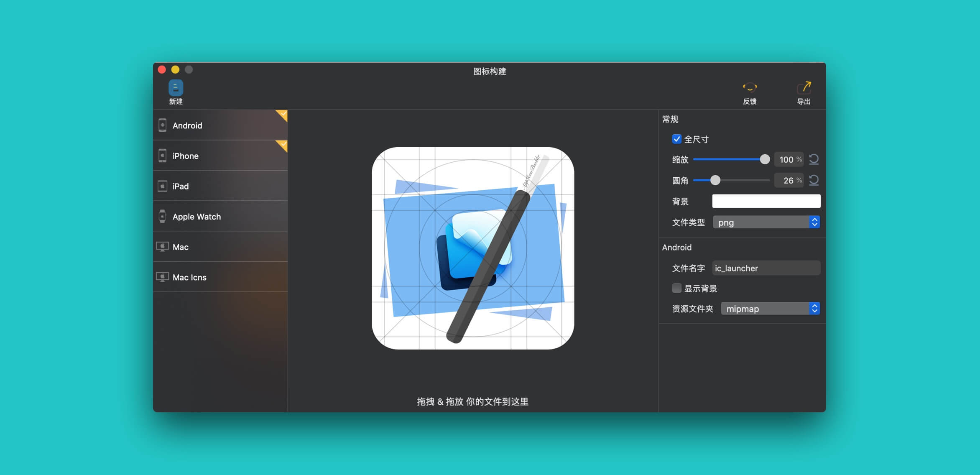The height and width of the screenshot is (475, 980).
Task: Click the Mac Icns monitor icon
Action: tap(163, 277)
